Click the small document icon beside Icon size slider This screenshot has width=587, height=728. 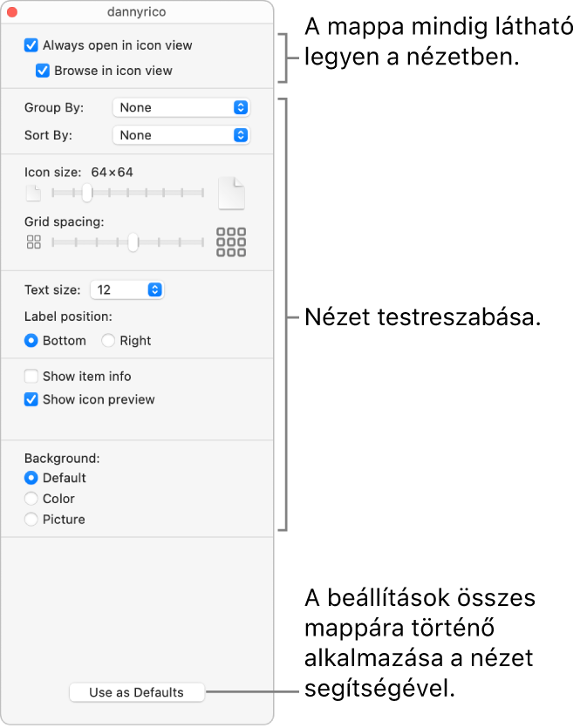33,194
